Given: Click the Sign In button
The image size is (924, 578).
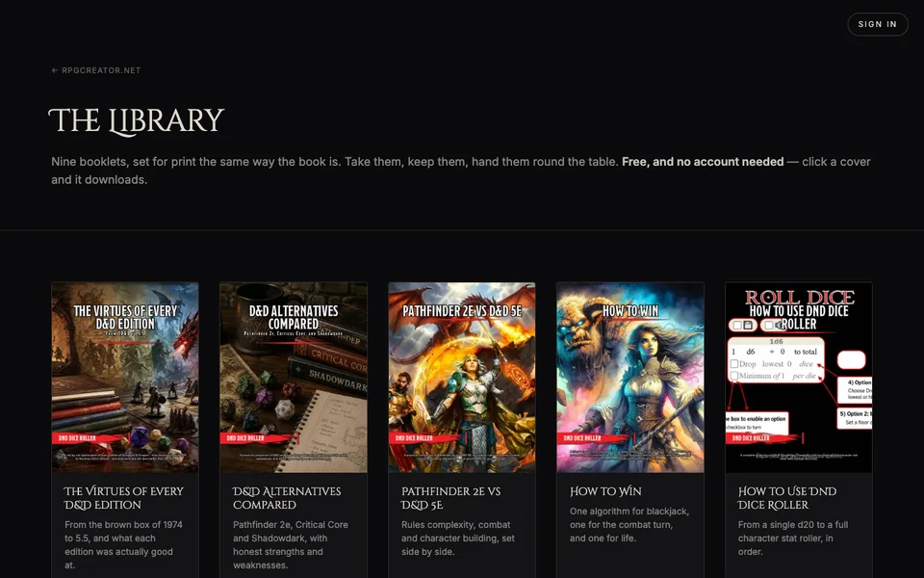Looking at the screenshot, I should (x=878, y=24).
